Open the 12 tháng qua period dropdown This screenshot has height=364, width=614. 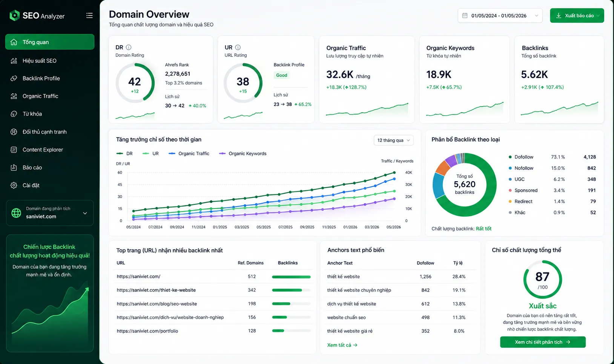pos(393,140)
